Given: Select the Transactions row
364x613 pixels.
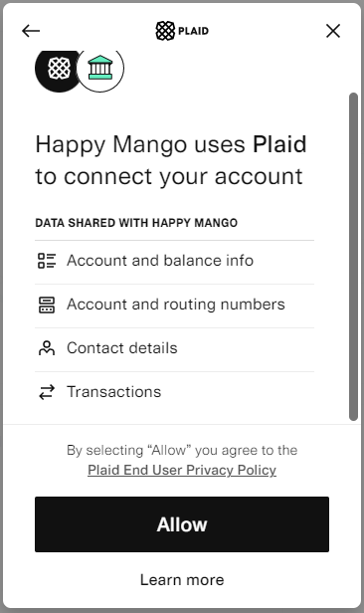Looking at the screenshot, I should tap(174, 393).
